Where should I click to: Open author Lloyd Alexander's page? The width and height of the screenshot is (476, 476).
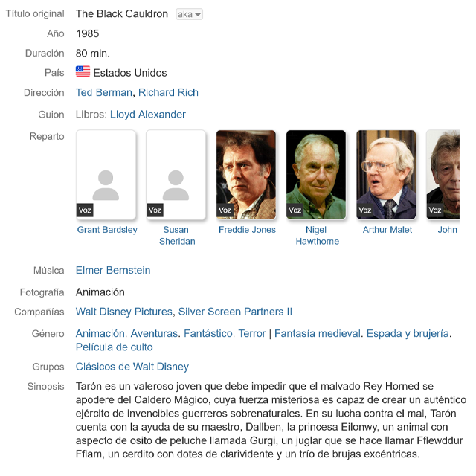[x=147, y=114]
